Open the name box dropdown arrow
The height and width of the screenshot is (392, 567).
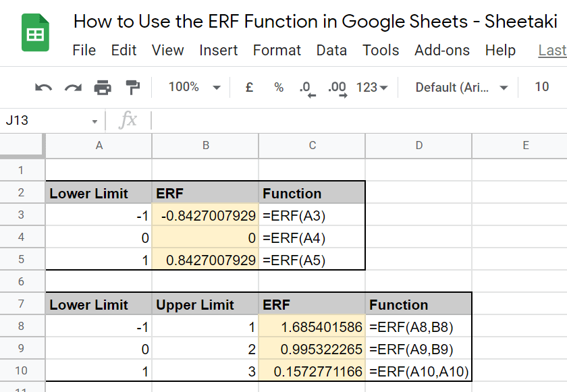[94, 121]
